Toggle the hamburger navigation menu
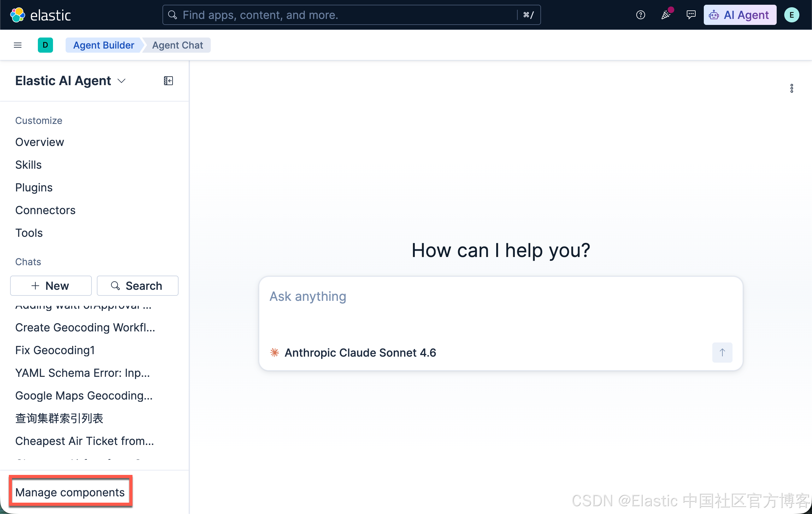The width and height of the screenshot is (812, 514). [x=18, y=45]
